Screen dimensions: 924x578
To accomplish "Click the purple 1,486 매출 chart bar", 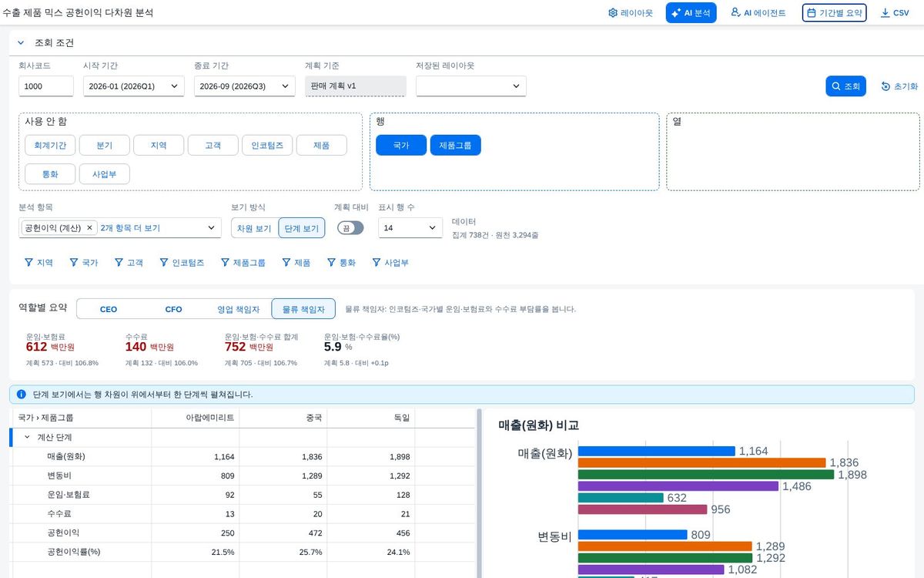I will click(678, 486).
